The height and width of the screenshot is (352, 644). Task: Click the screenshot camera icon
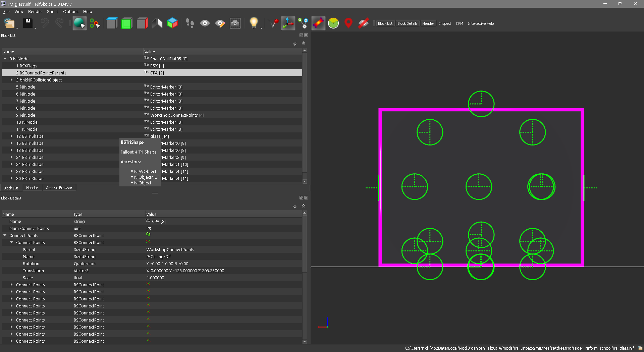pos(235,23)
